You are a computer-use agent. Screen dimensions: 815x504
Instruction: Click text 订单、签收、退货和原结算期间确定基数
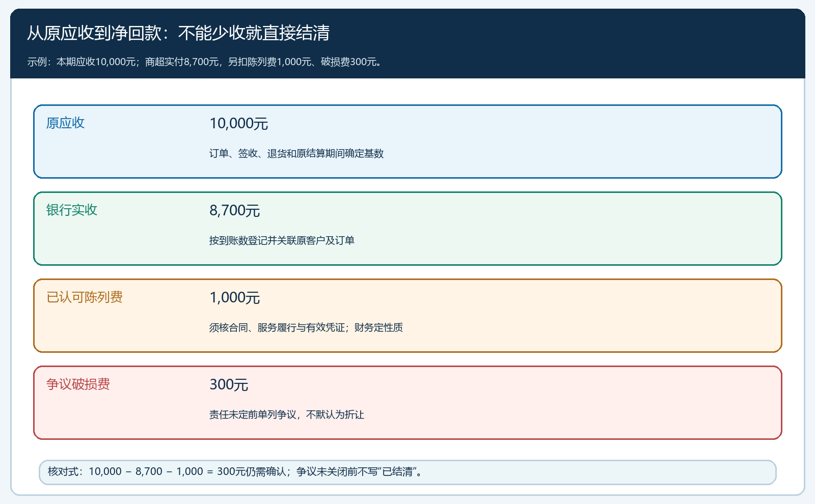[296, 153]
